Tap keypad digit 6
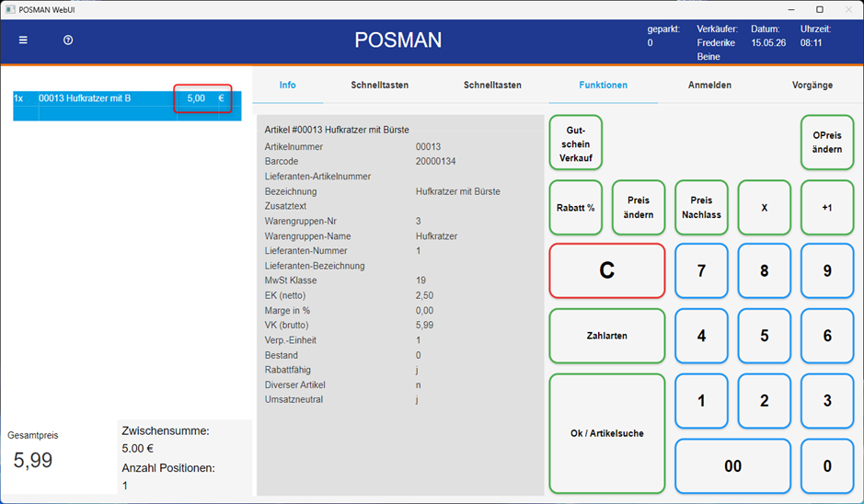Image resolution: width=864 pixels, height=504 pixels. [x=827, y=336]
